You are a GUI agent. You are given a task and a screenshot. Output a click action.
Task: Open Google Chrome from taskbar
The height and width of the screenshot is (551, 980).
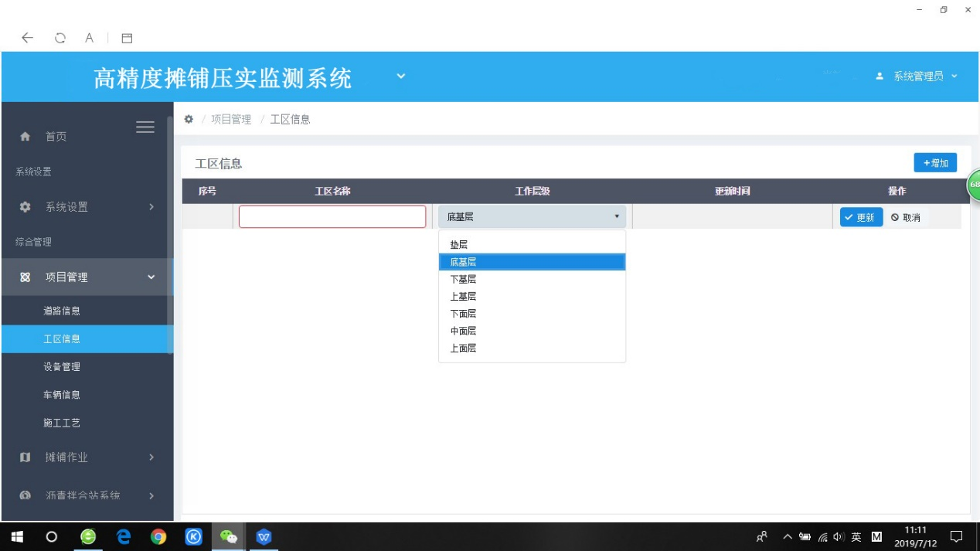pyautogui.click(x=158, y=536)
